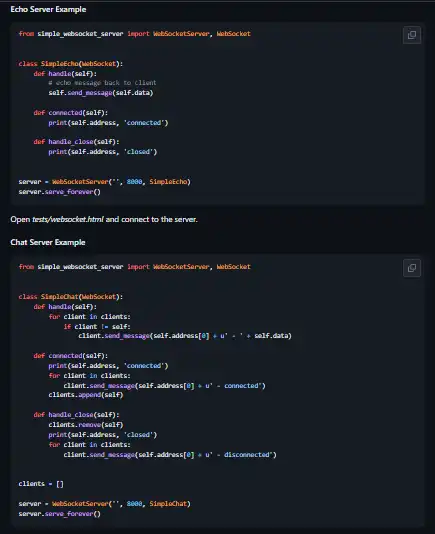
Task: Click 'tests/websocket.html' italic text
Action: click(x=68, y=219)
